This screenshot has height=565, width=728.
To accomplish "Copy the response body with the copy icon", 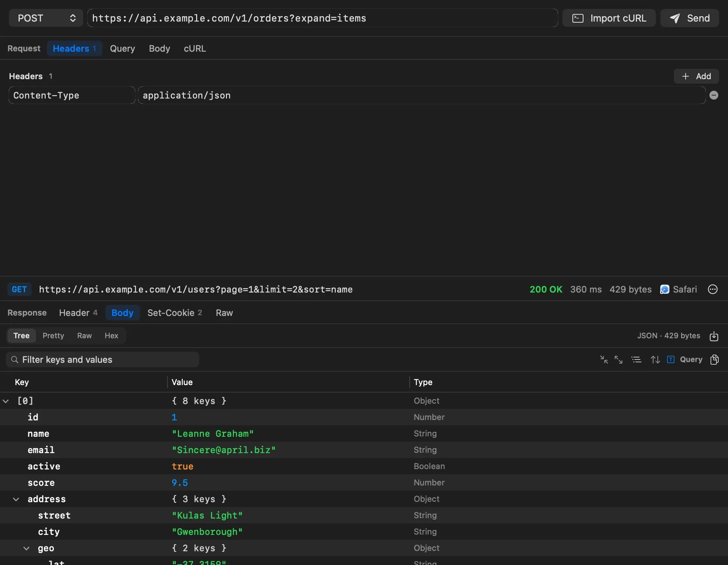I will pos(714,359).
